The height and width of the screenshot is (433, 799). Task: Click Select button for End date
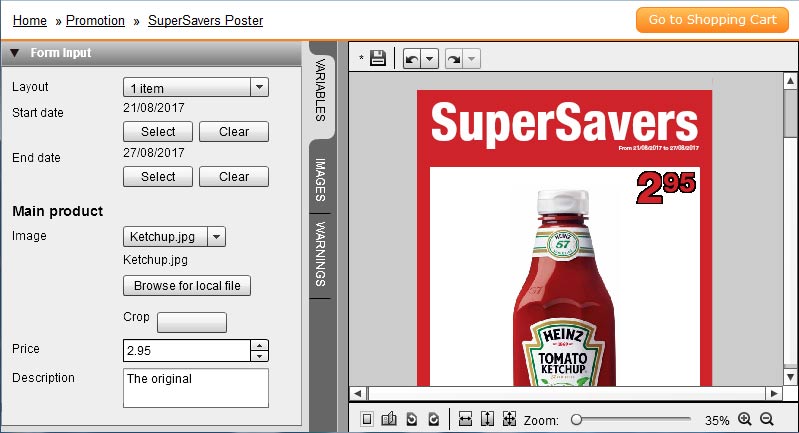click(x=158, y=177)
